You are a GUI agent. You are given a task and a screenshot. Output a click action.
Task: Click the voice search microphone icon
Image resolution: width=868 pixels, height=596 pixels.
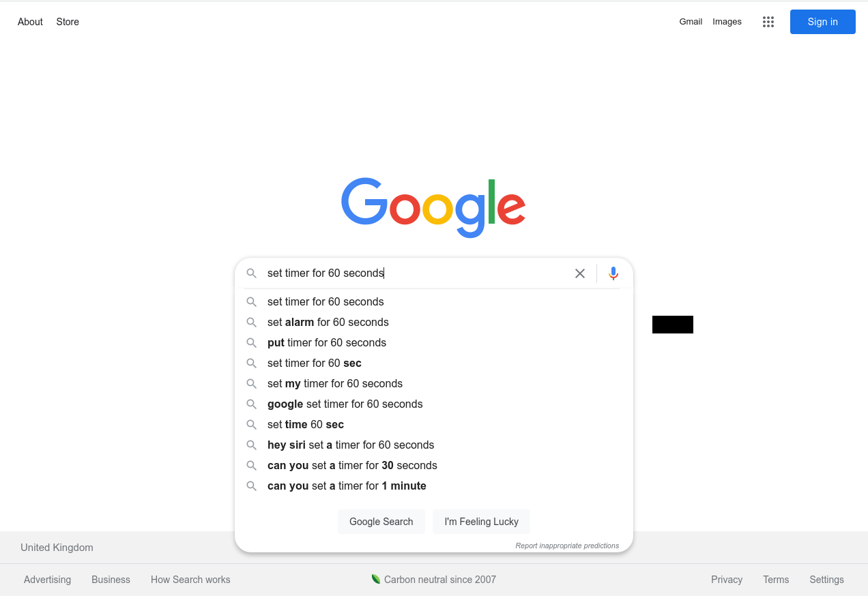point(613,273)
